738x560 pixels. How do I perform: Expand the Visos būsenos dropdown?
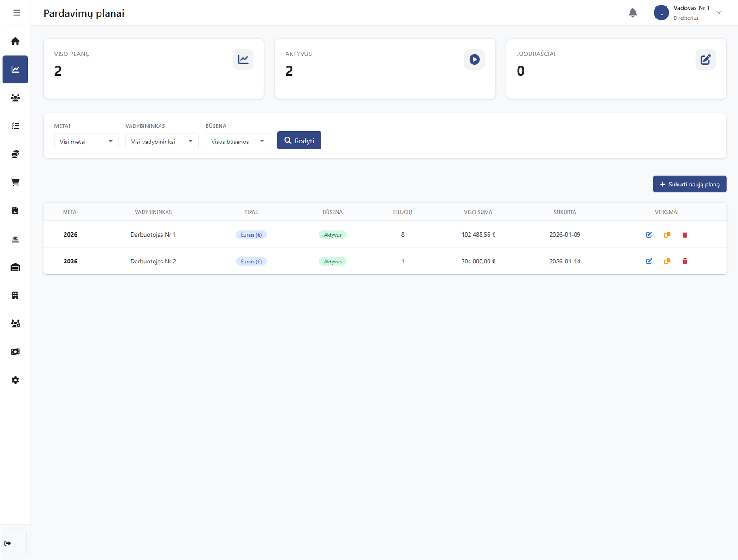pos(238,142)
